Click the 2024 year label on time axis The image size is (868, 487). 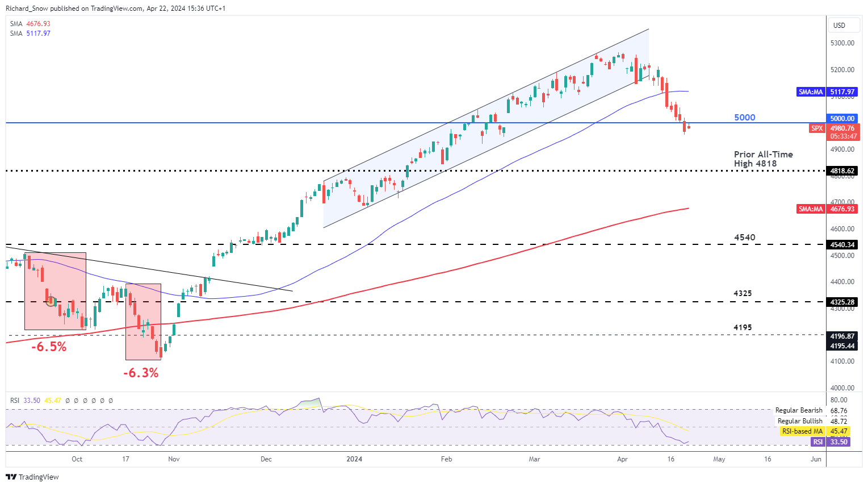pos(354,459)
